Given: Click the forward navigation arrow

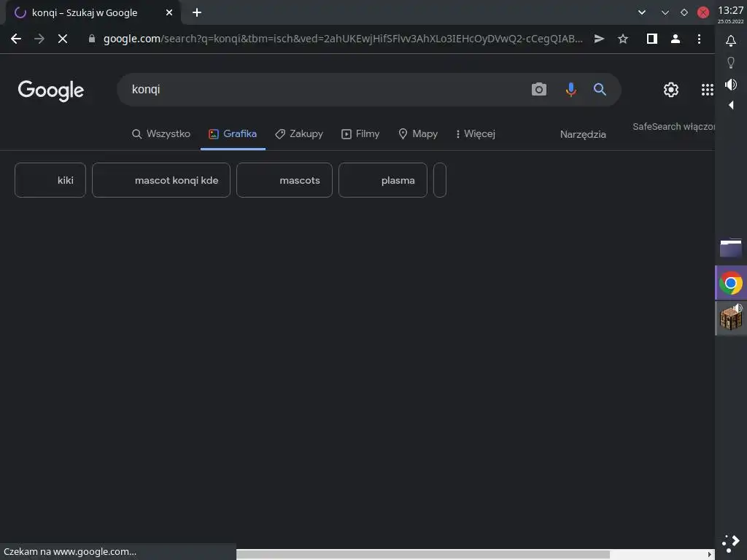Looking at the screenshot, I should [39, 39].
